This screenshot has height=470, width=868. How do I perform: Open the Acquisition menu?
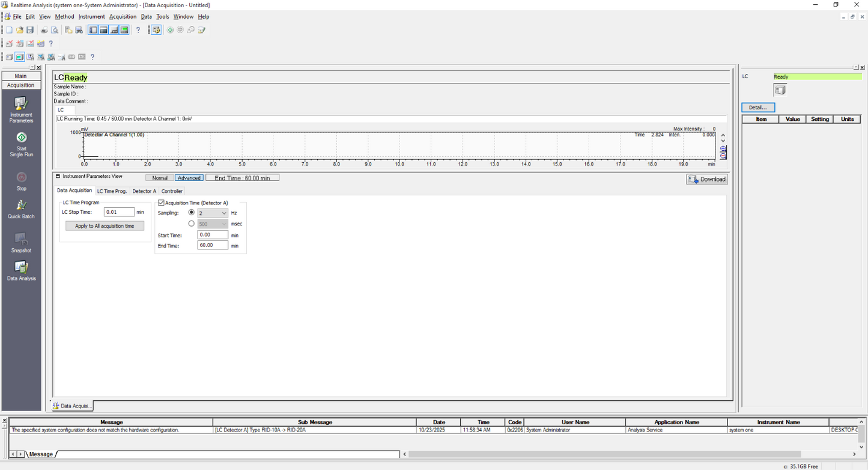coord(123,17)
